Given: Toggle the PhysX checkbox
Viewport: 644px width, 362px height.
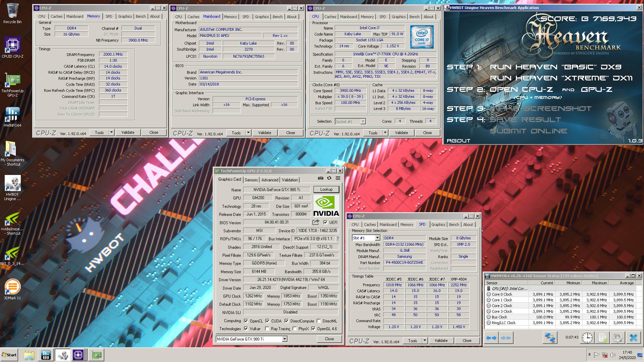Looking at the screenshot, I should [x=294, y=328].
